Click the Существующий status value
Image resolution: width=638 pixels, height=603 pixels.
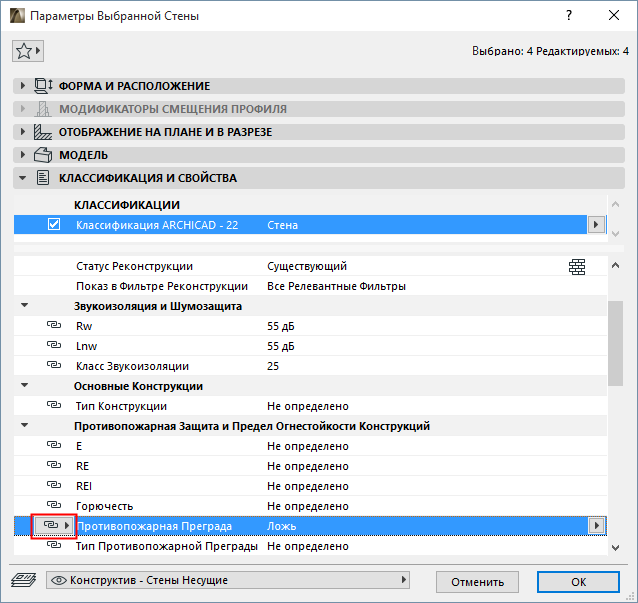[x=307, y=266]
